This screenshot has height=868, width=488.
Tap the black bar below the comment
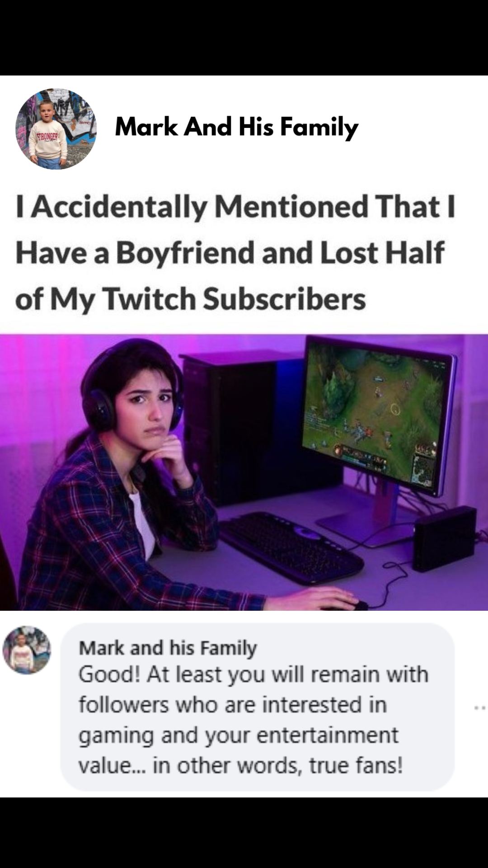tap(244, 832)
